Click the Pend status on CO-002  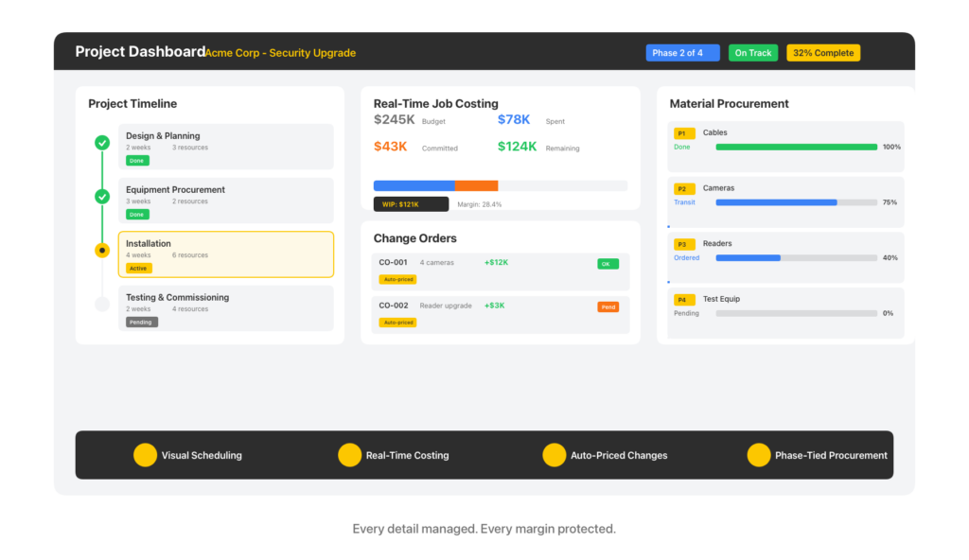[x=608, y=306]
